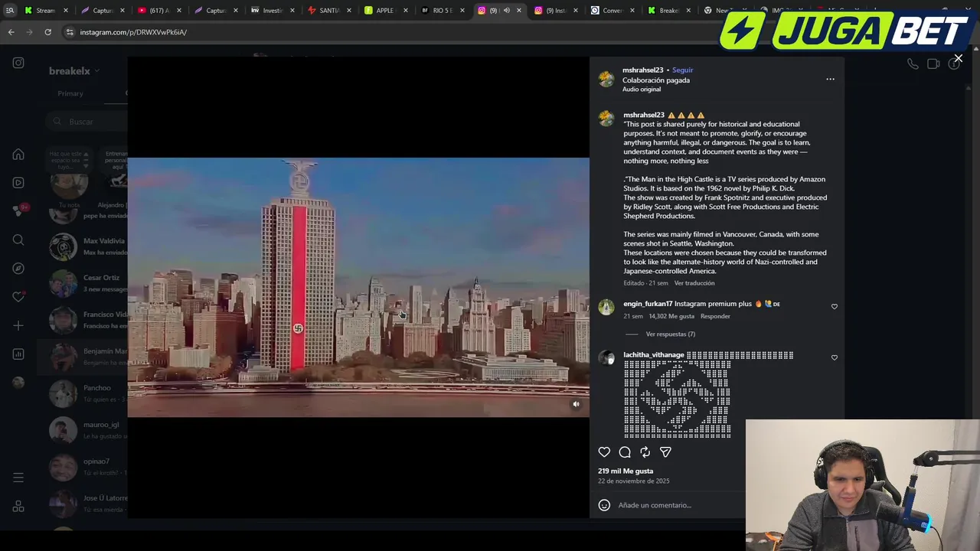This screenshot has width=980, height=551.
Task: Open Messages icon with notification badge
Action: 19,211
